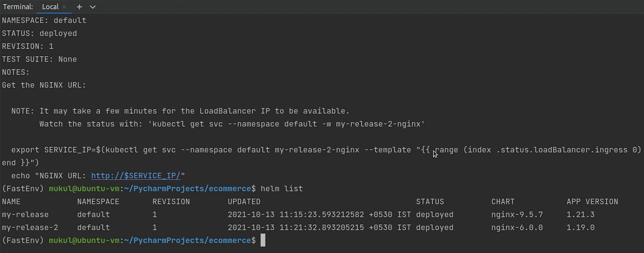
Task: Open a new terminal session with plus icon
Action: [x=79, y=7]
